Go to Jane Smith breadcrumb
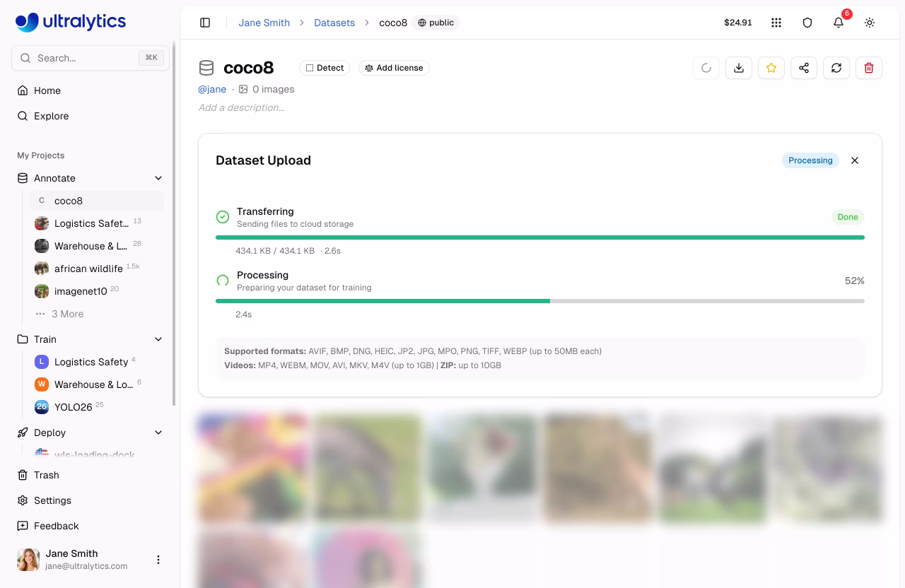The image size is (905, 588). click(x=264, y=23)
